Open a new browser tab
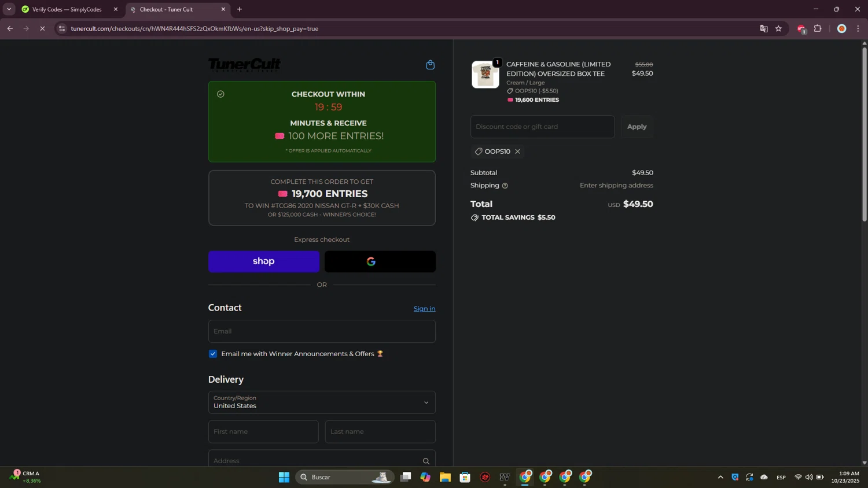 click(x=240, y=9)
